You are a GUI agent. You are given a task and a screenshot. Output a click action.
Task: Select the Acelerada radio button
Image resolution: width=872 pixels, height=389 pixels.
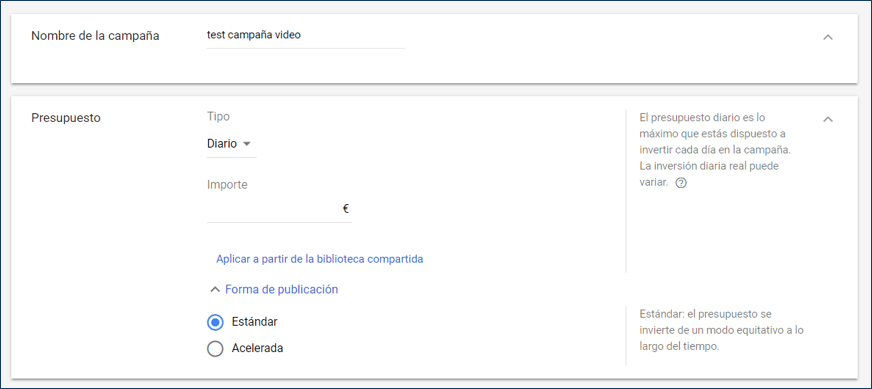[215, 348]
